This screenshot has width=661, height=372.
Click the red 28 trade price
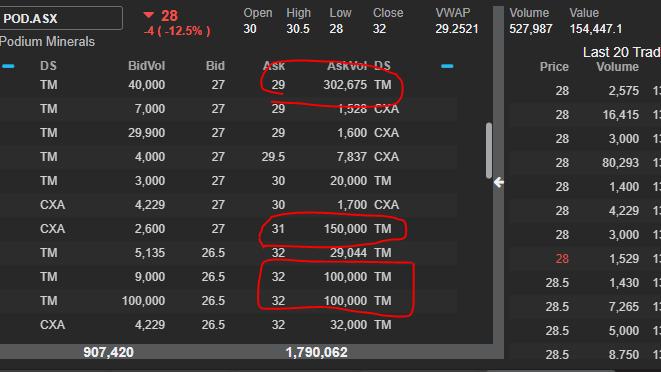click(562, 259)
